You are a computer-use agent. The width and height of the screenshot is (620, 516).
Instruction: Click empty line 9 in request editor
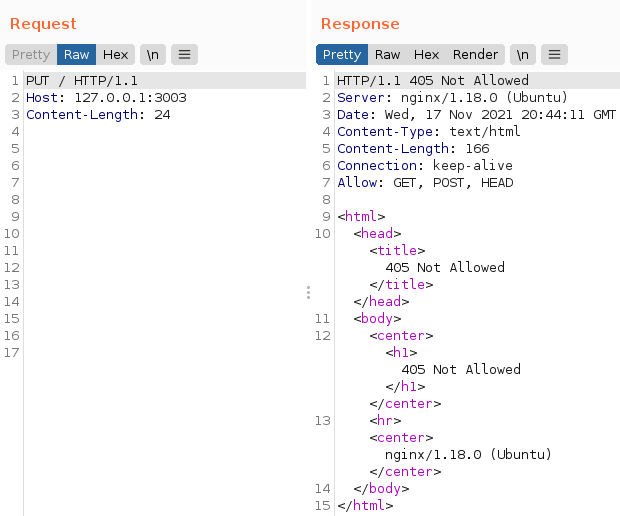[150, 217]
